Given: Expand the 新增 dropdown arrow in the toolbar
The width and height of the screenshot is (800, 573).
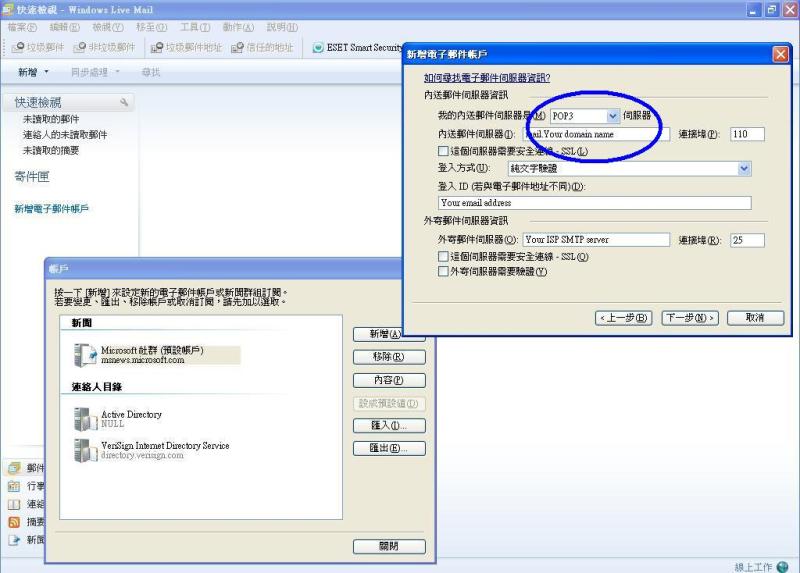Looking at the screenshot, I should click(x=48, y=73).
